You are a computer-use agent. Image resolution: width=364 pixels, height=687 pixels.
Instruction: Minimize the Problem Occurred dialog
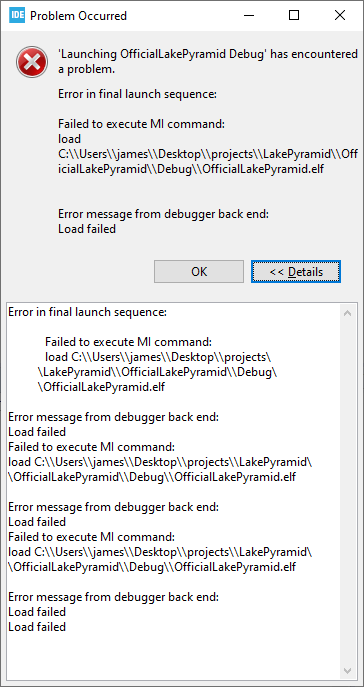[249, 16]
